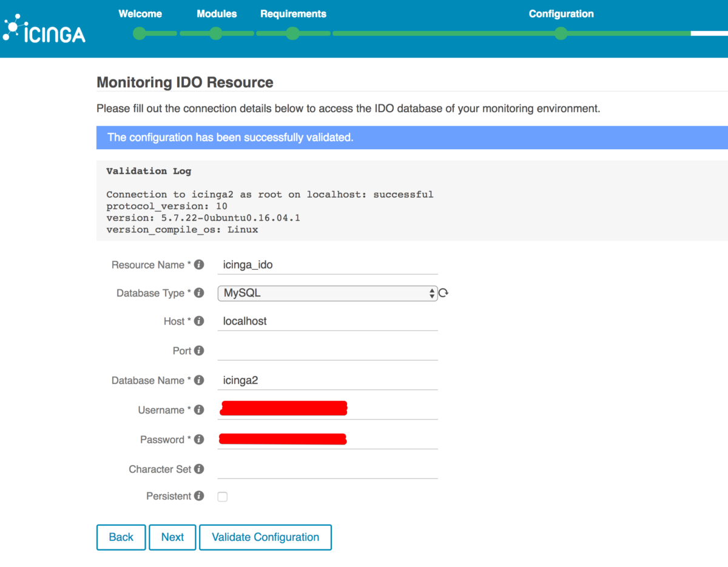The height and width of the screenshot is (567, 728).
Task: Open the Database Type field's info tooltip
Action: [199, 293]
